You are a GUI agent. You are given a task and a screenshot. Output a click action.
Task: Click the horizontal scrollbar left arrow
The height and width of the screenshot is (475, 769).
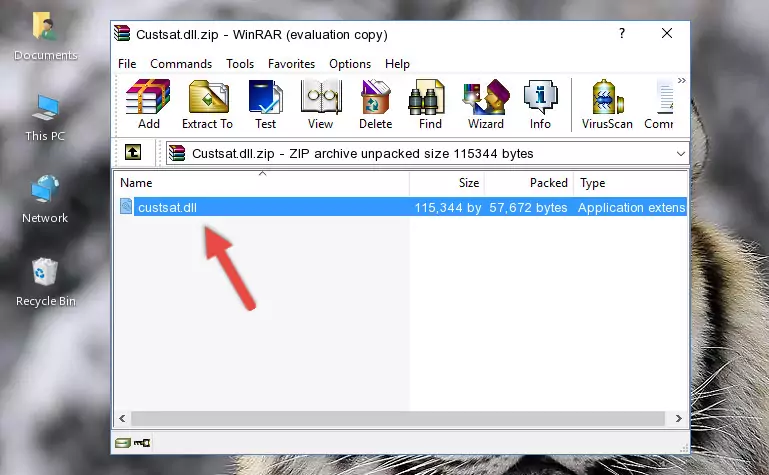pyautogui.click(x=122, y=419)
